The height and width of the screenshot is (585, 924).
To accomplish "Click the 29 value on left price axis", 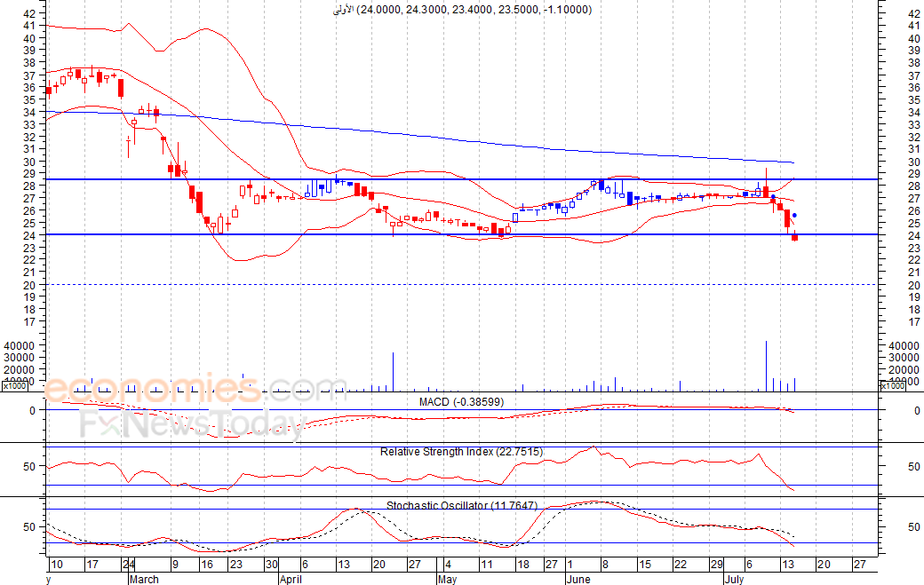I will [28, 174].
